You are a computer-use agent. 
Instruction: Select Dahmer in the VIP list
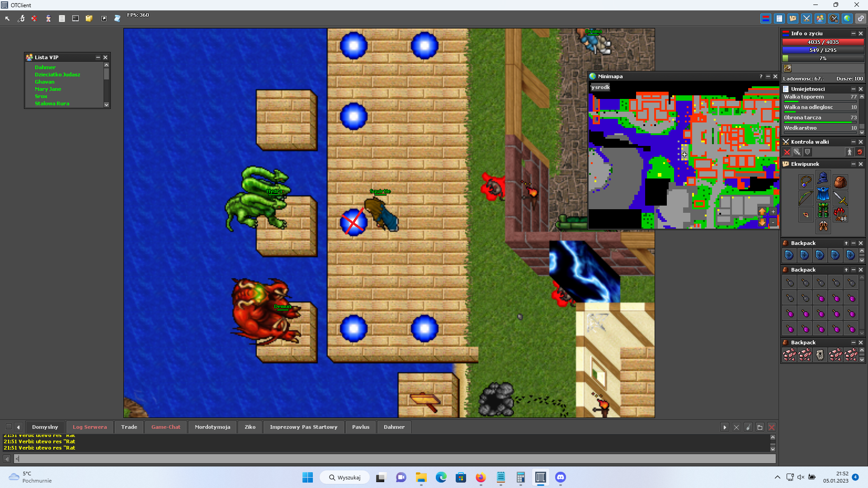point(45,67)
